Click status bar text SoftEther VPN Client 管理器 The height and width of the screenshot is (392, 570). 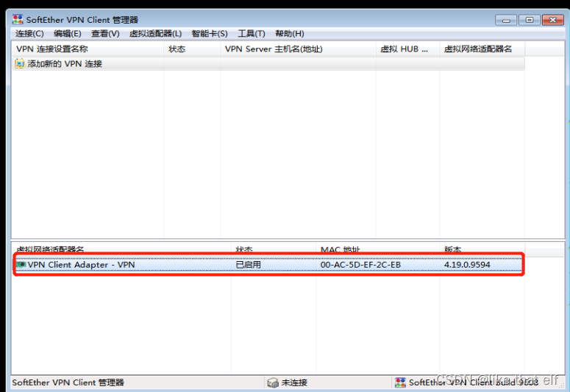pyautogui.click(x=68, y=382)
